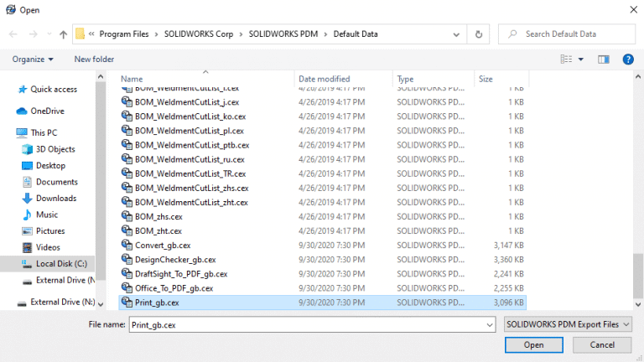
Task: Select BOM_WeldmentCutList_zhs.cex file icon
Action: pos(127,188)
